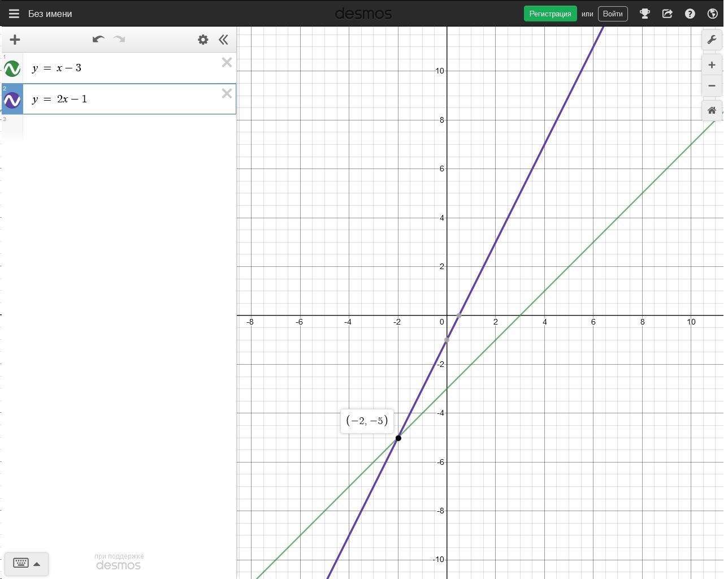Add a new expression item
The height and width of the screenshot is (579, 728).
[x=15, y=40]
